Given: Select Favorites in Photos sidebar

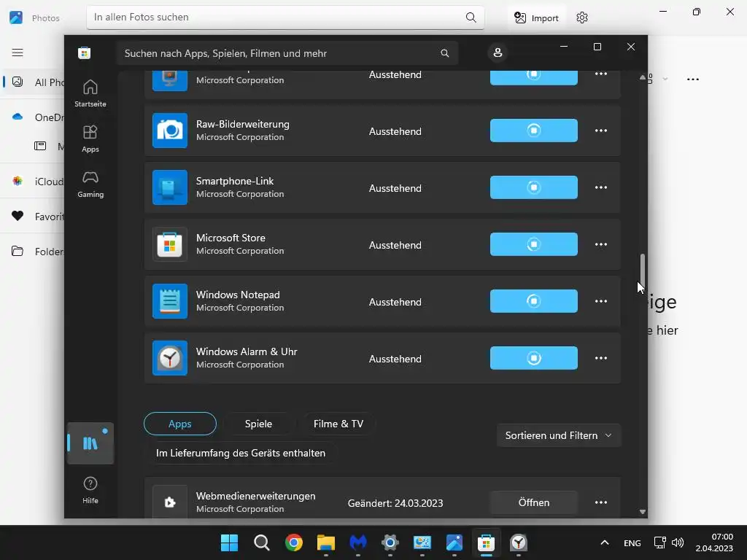Looking at the screenshot, I should tap(32, 217).
